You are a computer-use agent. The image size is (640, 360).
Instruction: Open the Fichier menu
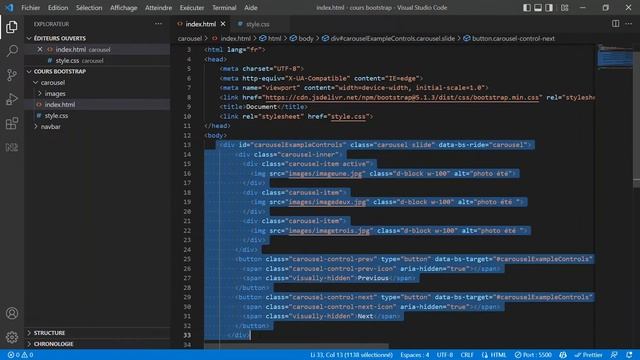pyautogui.click(x=31, y=7)
